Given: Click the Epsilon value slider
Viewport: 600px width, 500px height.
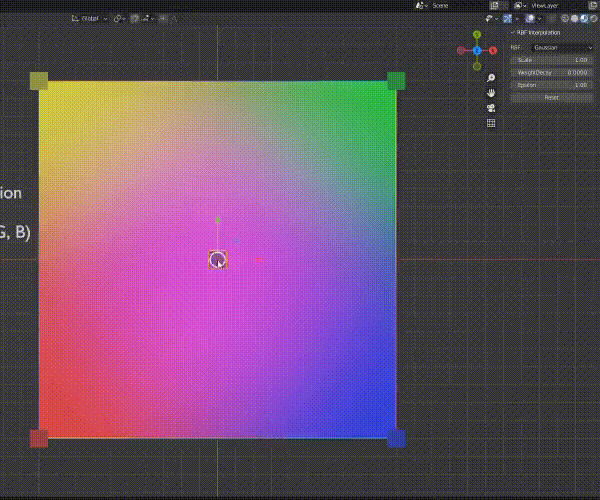Looking at the screenshot, I should click(x=551, y=85).
